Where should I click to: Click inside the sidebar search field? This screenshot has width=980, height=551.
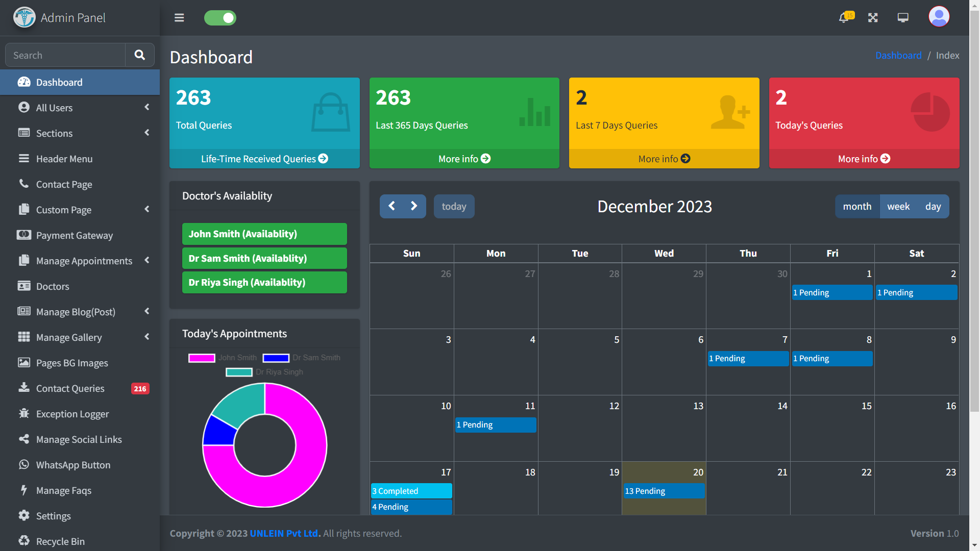tap(65, 55)
